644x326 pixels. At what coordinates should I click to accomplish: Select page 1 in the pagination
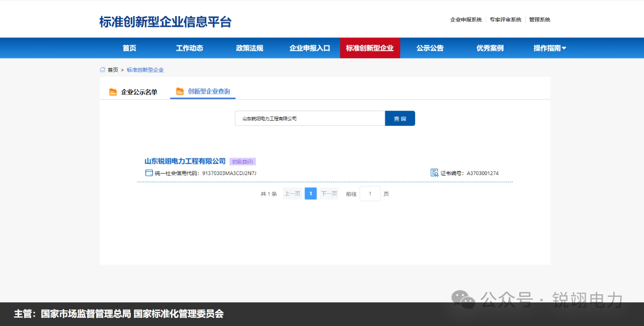point(311,194)
